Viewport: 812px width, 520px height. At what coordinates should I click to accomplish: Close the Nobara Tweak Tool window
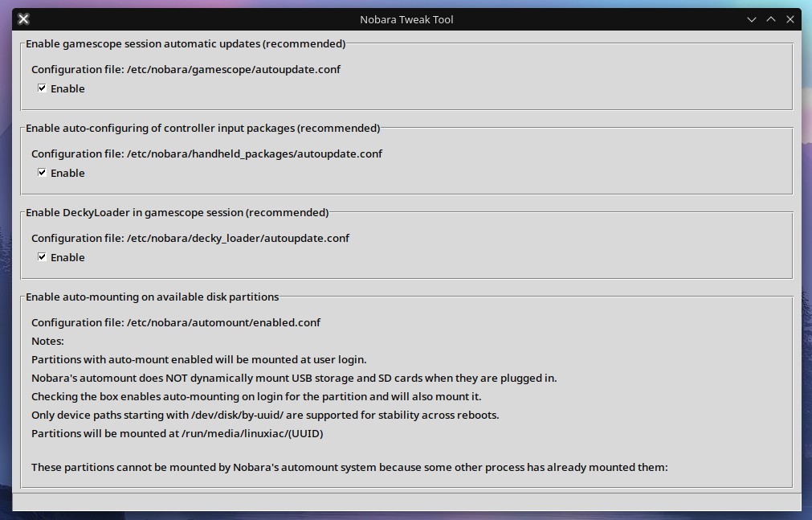(790, 19)
